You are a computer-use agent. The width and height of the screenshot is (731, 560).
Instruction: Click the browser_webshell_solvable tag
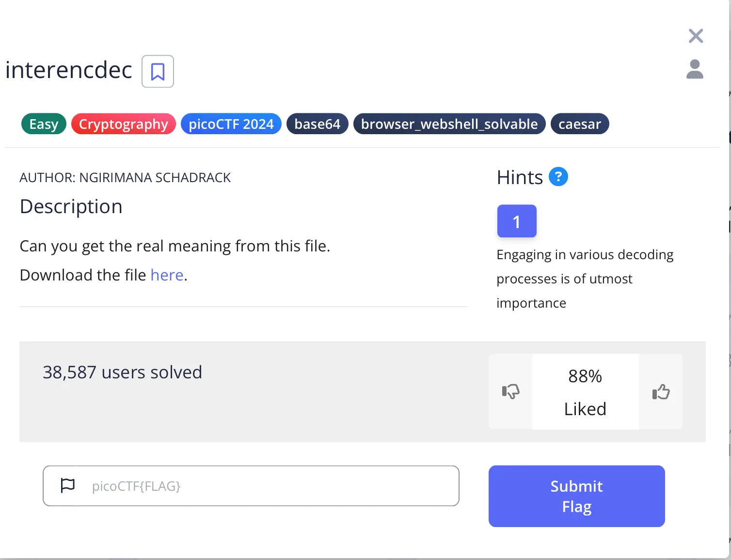pos(449,124)
